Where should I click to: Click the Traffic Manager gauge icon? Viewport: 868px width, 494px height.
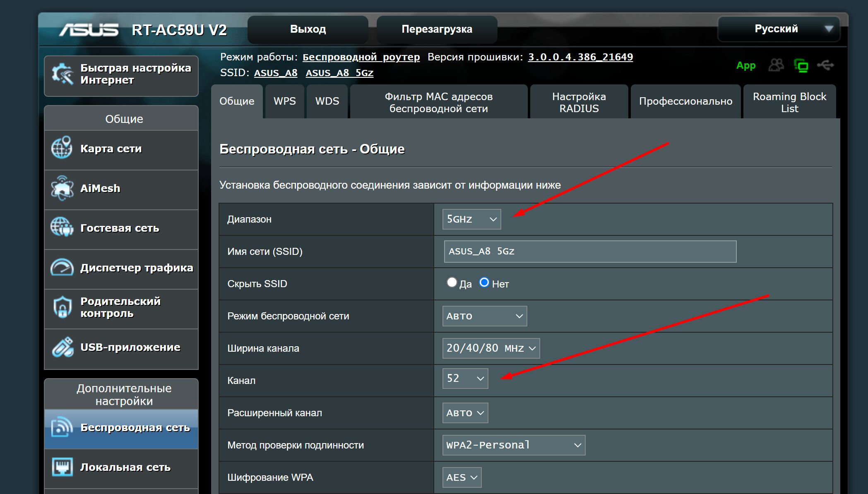point(62,268)
